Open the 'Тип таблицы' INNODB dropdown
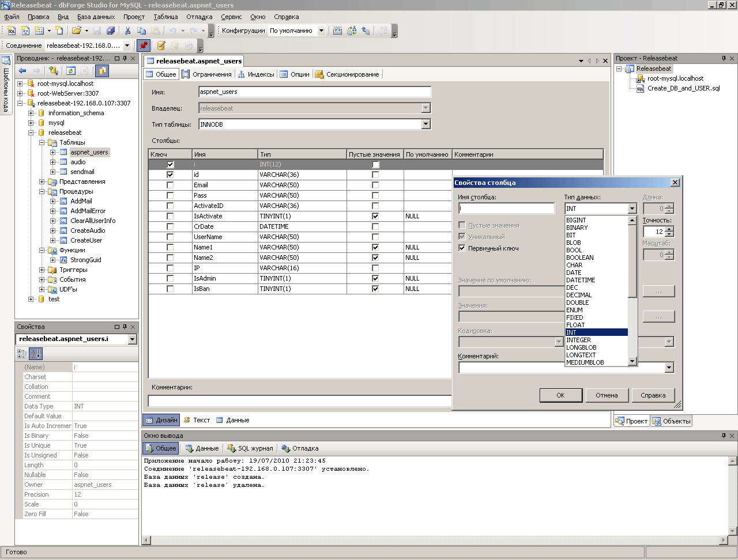 coord(426,124)
